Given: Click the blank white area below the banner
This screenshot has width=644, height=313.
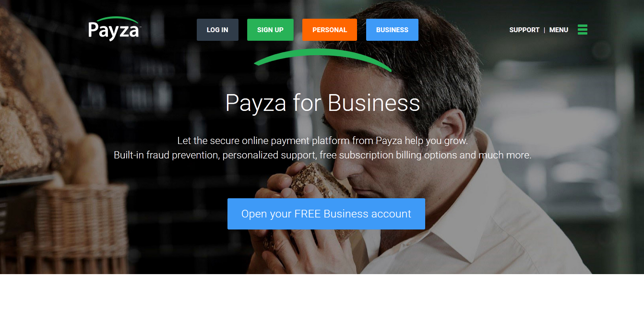Looking at the screenshot, I should (x=322, y=293).
